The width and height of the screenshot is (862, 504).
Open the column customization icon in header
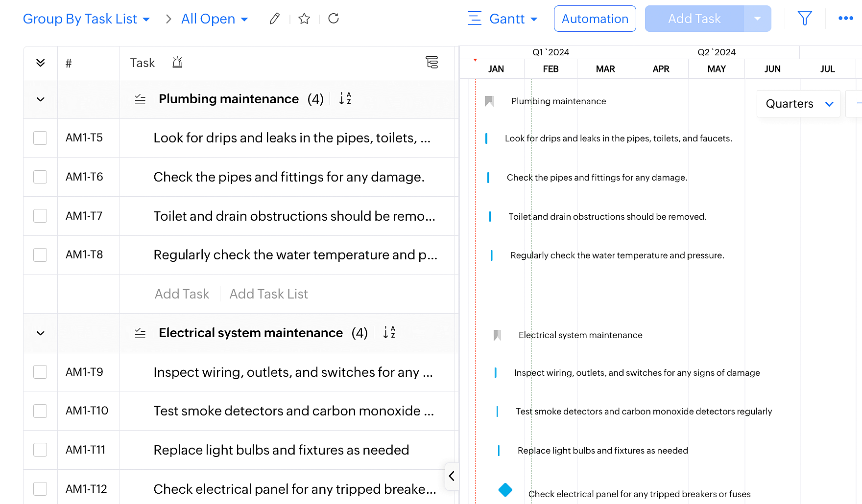point(431,63)
